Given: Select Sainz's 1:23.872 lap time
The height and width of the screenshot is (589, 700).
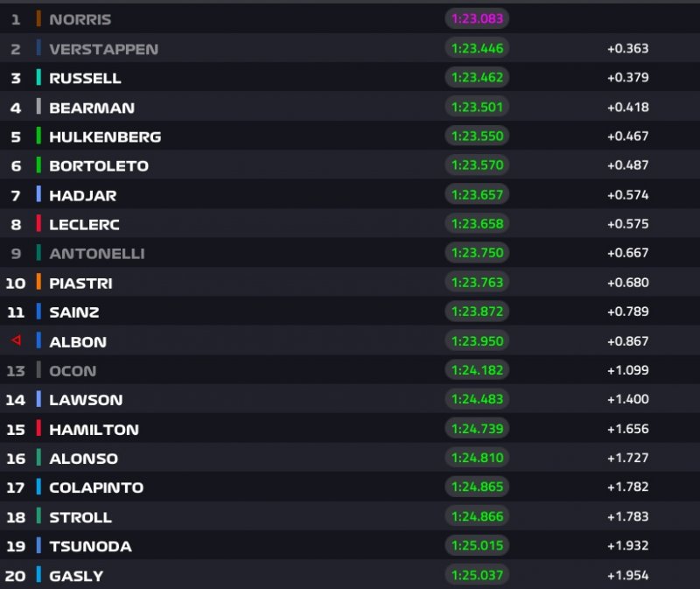Looking at the screenshot, I should coord(476,312).
